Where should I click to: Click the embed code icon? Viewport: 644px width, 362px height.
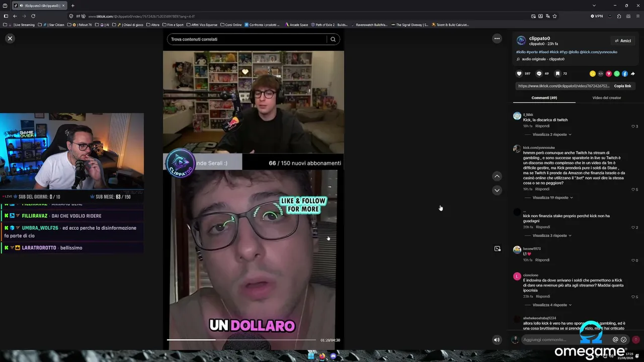click(x=601, y=74)
